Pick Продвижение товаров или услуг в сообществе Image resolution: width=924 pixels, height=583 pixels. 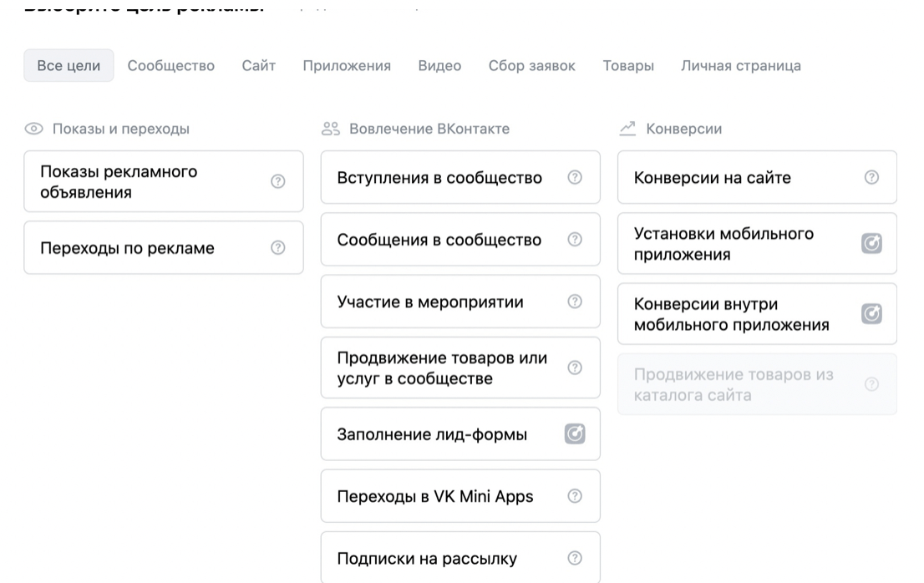click(443, 368)
